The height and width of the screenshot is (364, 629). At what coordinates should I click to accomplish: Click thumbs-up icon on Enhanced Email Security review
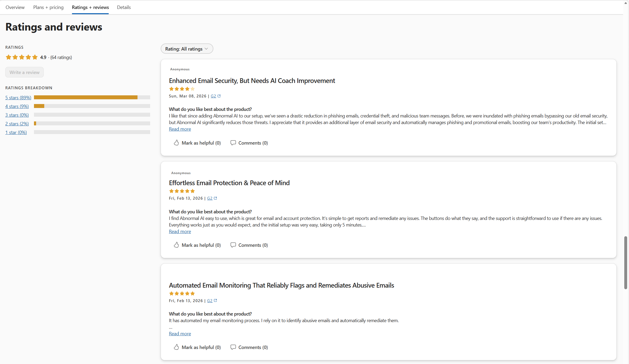pos(176,143)
